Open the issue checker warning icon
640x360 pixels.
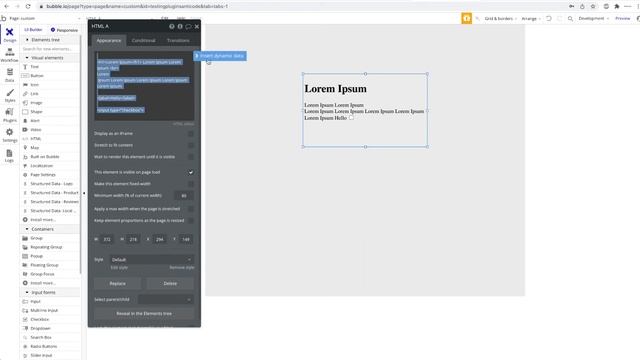point(467,18)
